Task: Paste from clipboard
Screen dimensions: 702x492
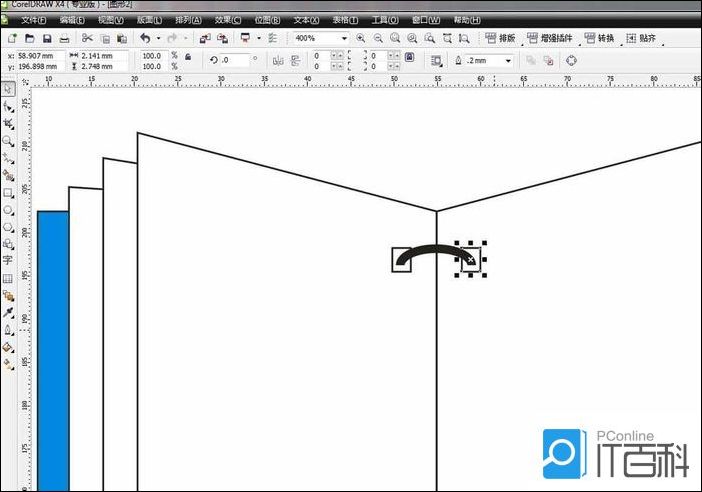Action: point(122,39)
